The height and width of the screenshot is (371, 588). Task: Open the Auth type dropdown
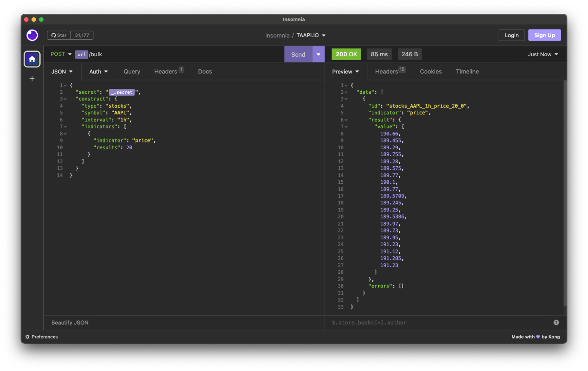pyautogui.click(x=98, y=72)
